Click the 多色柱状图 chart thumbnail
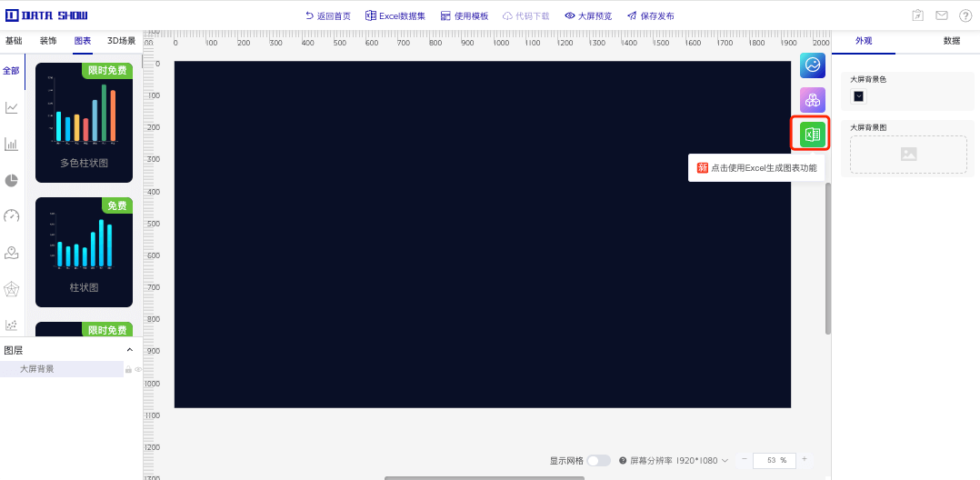 (84, 123)
